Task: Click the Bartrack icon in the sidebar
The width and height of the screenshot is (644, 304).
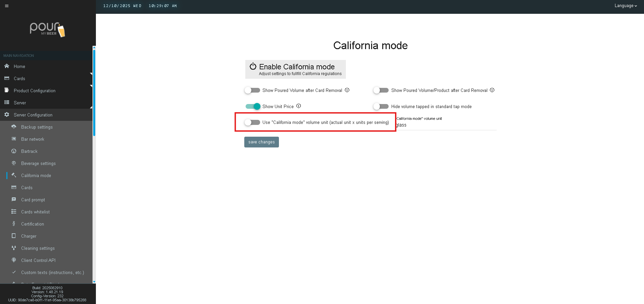Action: pos(14,151)
